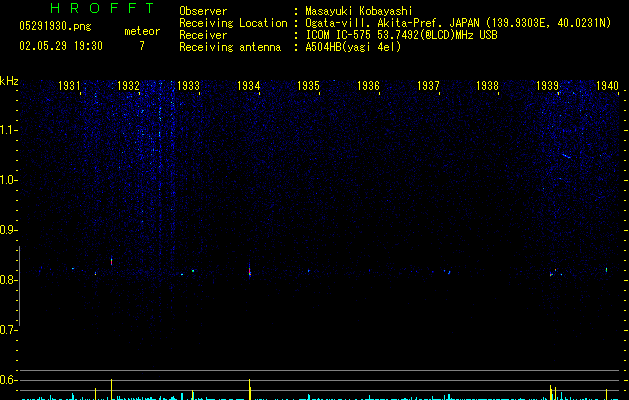Select the A504HB(yagi 4el) antenna text
Screen dimensions: 629x400
pos(353,47)
